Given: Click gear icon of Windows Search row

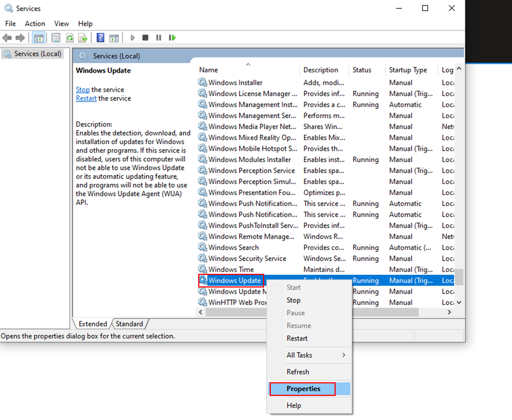Looking at the screenshot, I should [203, 247].
